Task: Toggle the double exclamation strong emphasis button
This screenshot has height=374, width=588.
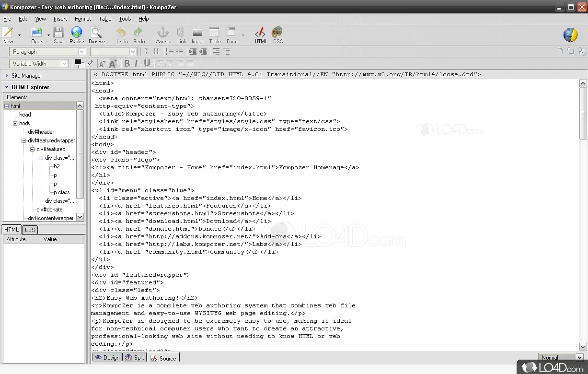Action: point(156,51)
